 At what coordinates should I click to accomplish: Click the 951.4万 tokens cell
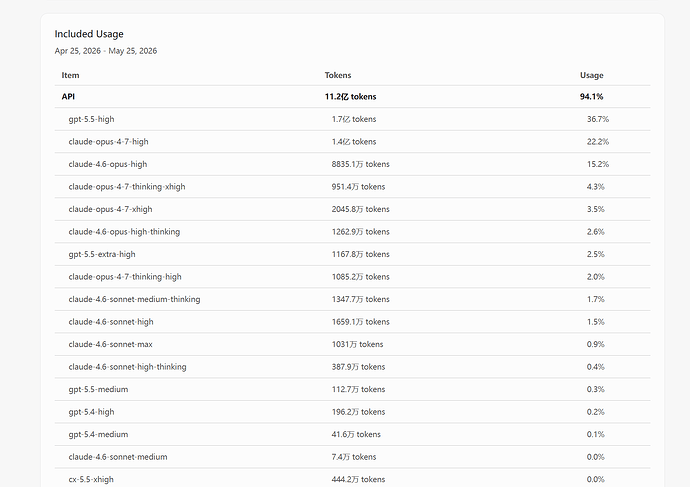[358, 187]
